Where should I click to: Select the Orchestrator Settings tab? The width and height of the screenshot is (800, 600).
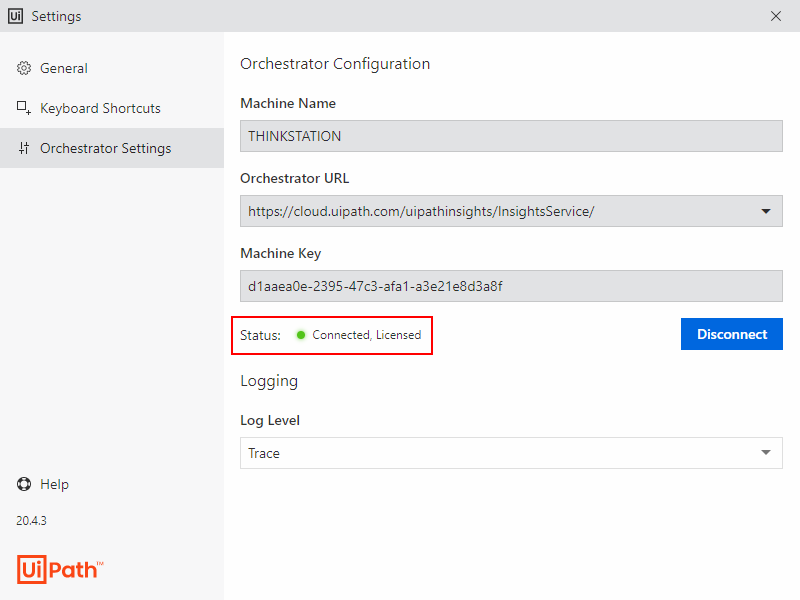112,148
